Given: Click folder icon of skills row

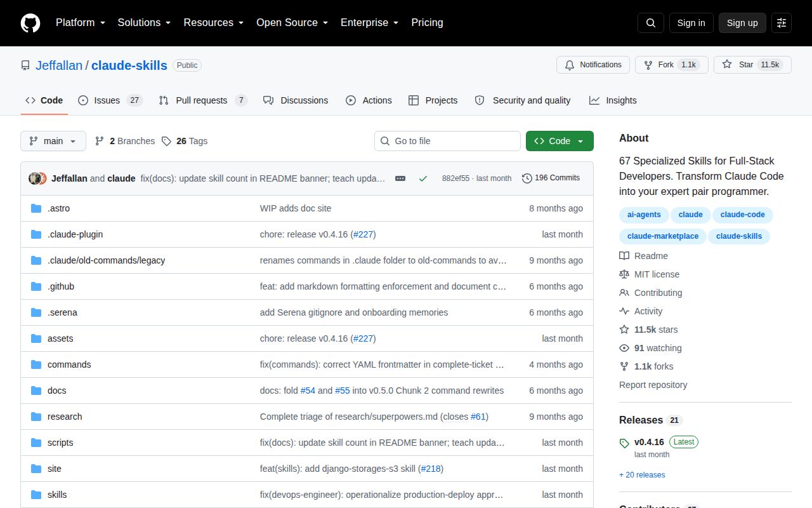Looking at the screenshot, I should pos(36,495).
